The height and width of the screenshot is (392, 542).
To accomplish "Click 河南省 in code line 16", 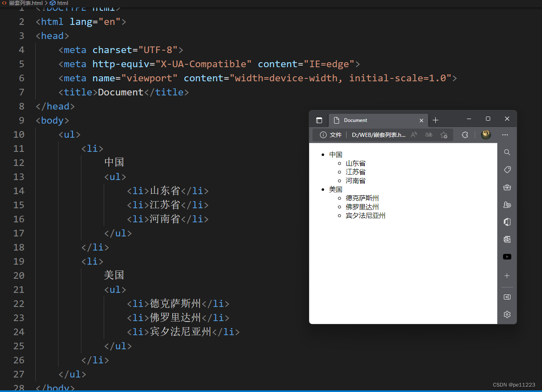I will [165, 219].
